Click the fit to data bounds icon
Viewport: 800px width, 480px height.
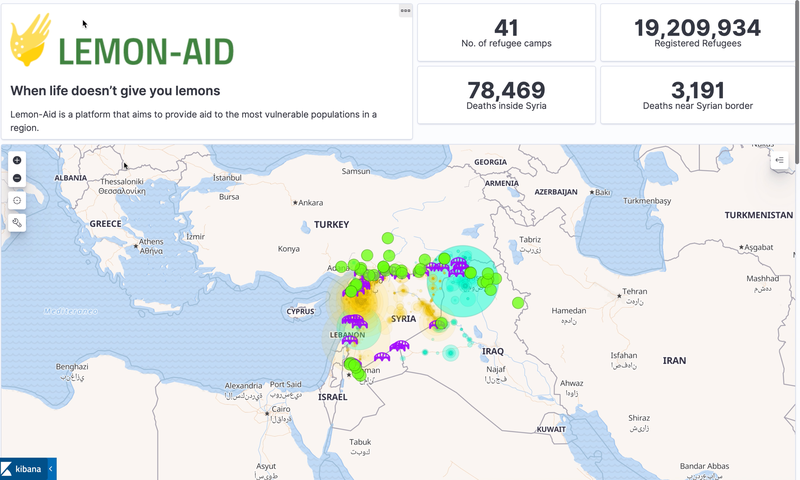17,201
